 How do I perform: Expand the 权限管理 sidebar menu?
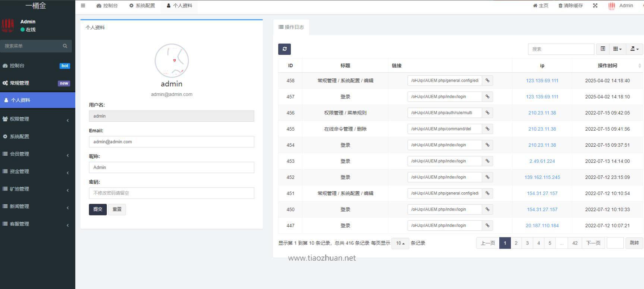coord(38,119)
